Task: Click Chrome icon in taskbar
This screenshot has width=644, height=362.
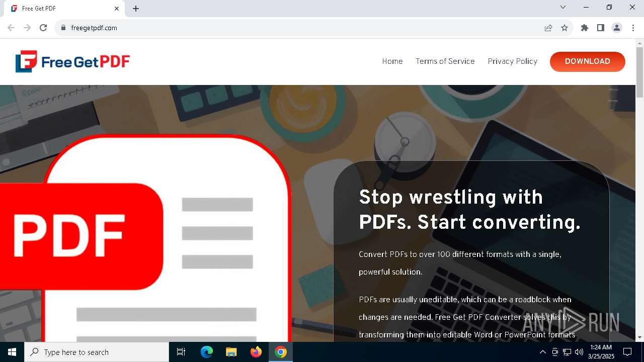Action: tap(281, 352)
